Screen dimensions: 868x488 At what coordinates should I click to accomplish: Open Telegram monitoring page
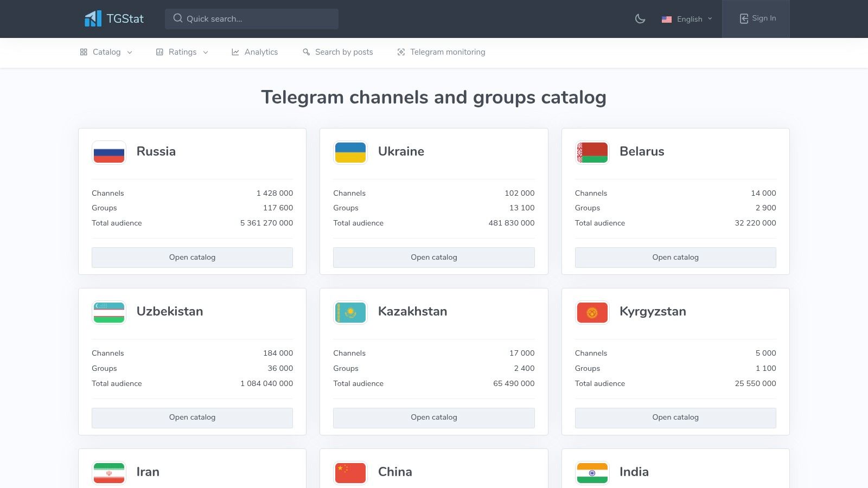[441, 52]
